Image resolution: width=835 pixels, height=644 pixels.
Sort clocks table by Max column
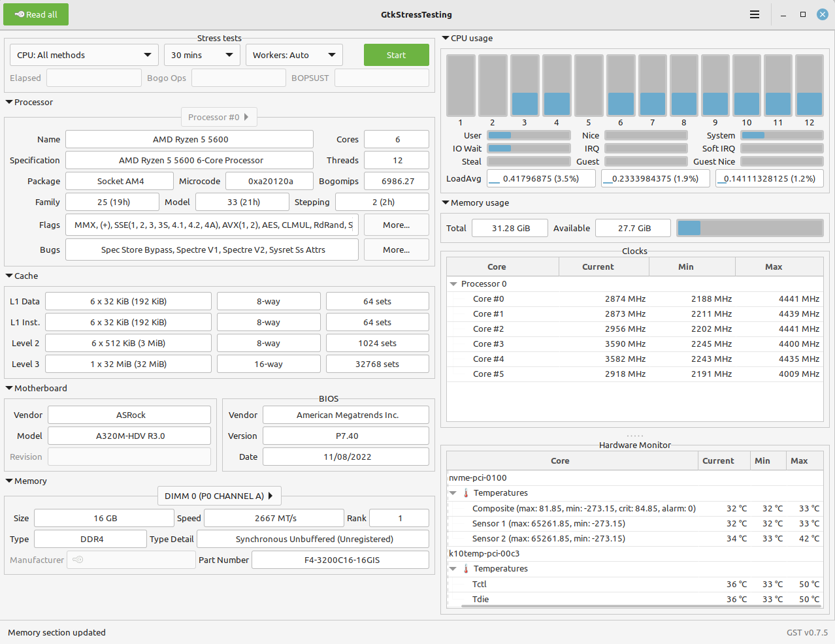tap(779, 266)
